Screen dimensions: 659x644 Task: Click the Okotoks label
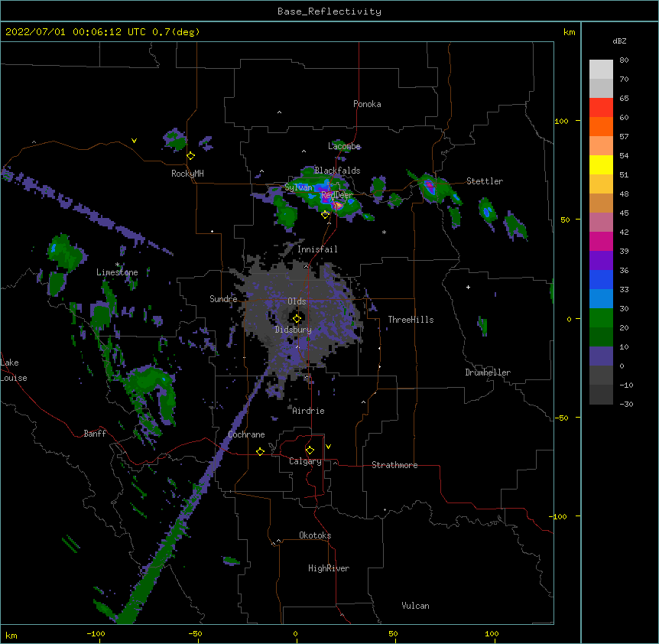coord(315,535)
